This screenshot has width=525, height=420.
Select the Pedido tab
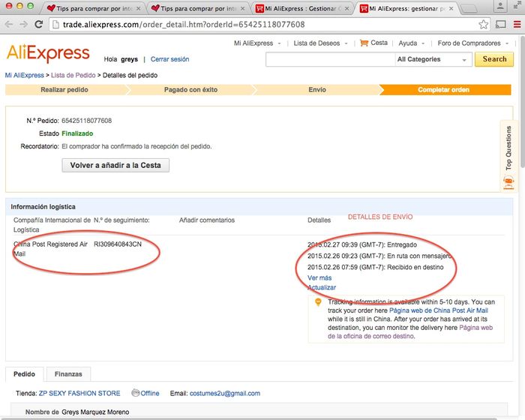click(25, 374)
